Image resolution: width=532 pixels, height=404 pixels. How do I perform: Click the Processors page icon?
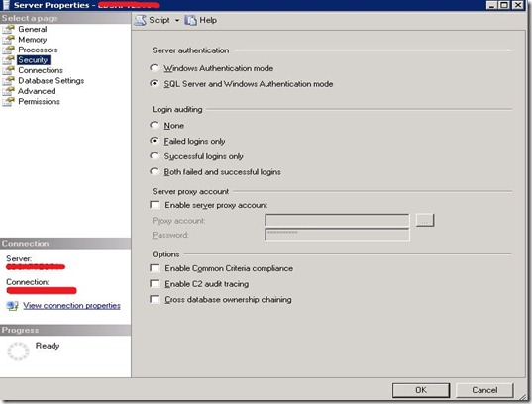8,50
